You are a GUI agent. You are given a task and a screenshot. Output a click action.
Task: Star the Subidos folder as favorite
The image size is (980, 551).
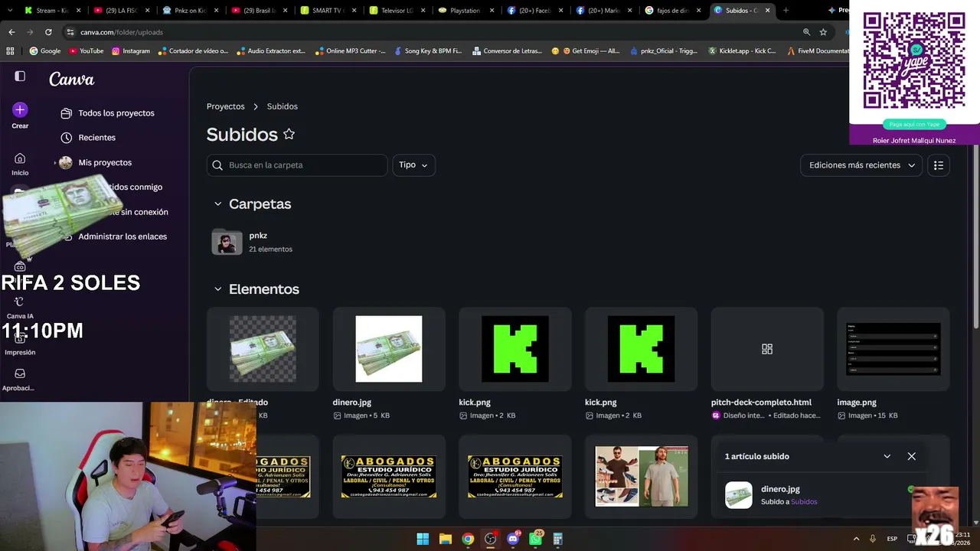tap(289, 134)
